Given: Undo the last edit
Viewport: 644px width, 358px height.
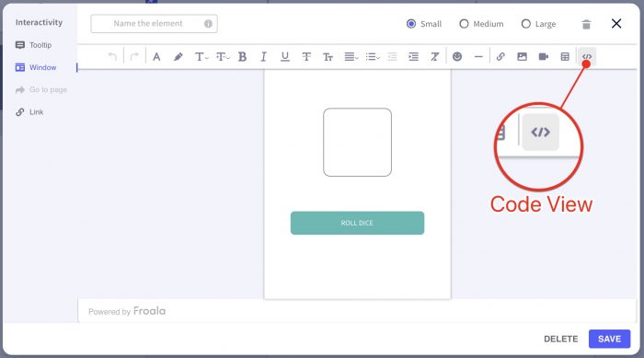Looking at the screenshot, I should (112, 57).
